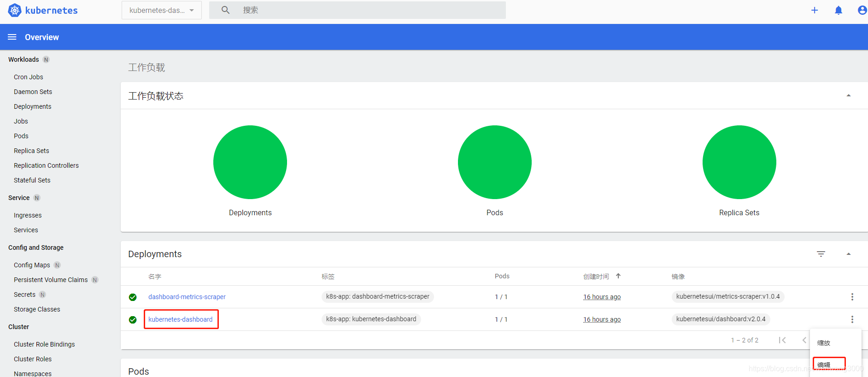Collapse the workload status card
The height and width of the screenshot is (377, 868).
point(849,95)
